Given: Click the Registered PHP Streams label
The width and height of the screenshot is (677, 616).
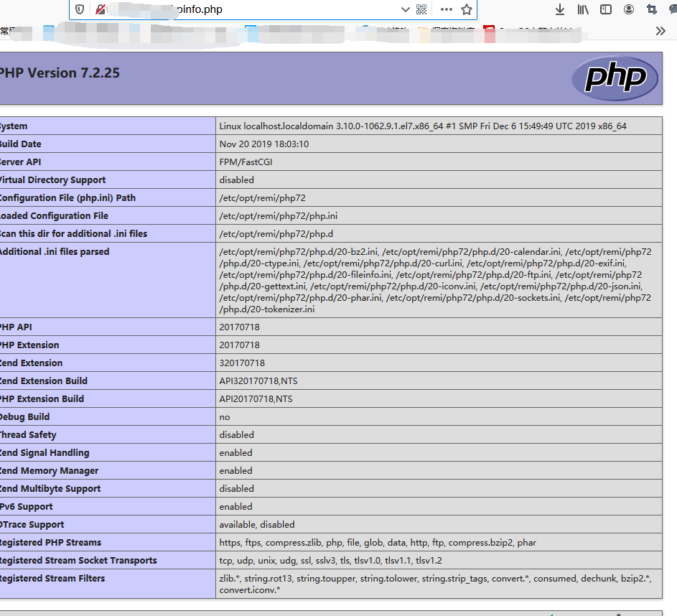Looking at the screenshot, I should 50,543.
